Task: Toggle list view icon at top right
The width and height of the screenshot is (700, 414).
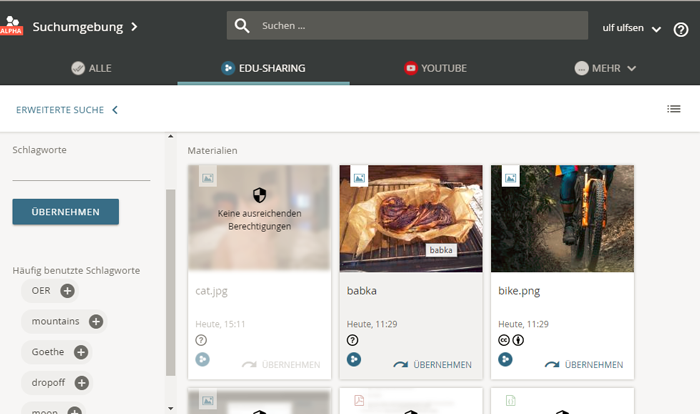Action: click(674, 109)
